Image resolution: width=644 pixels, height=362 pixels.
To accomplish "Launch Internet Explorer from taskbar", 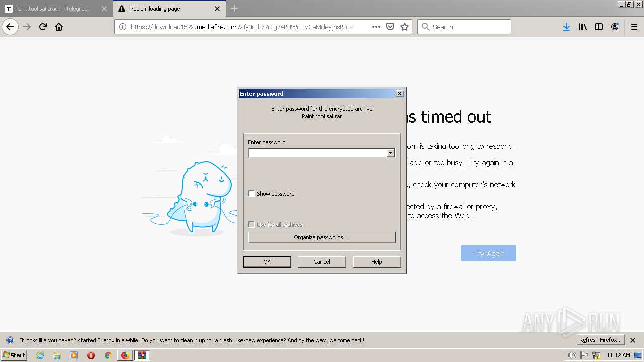I will 40,355.
